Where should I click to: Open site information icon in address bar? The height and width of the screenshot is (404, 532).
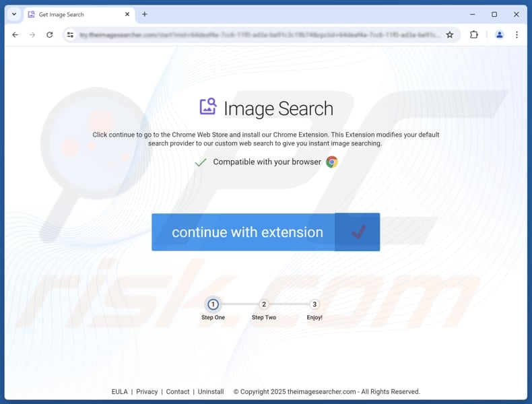70,35
